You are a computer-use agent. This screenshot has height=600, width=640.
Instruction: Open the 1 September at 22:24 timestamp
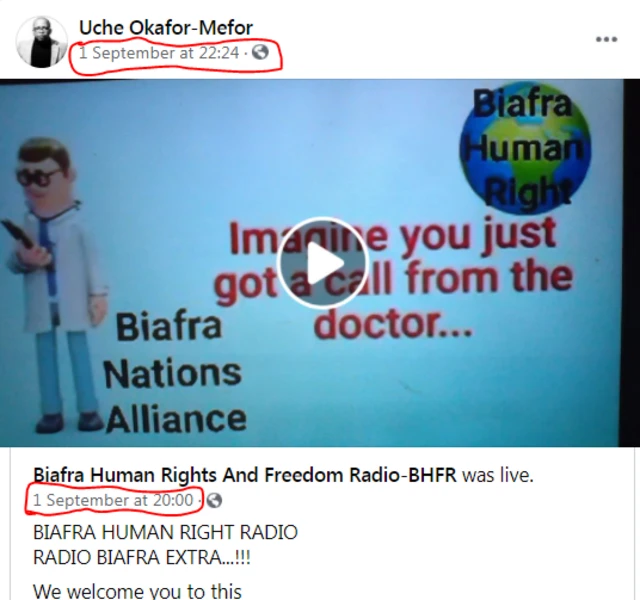point(159,53)
